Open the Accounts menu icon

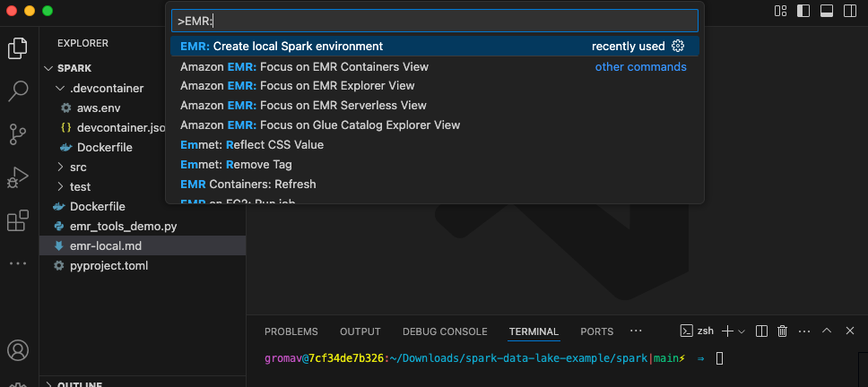point(18,349)
